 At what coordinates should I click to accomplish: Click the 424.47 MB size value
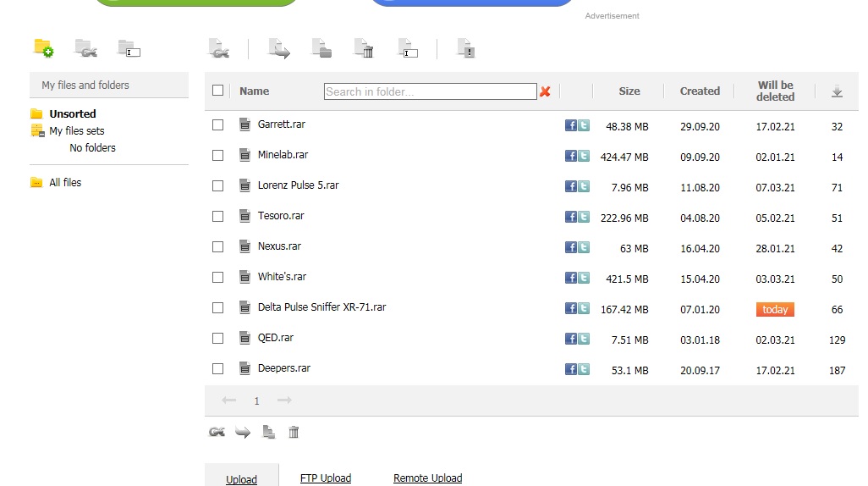tap(624, 157)
